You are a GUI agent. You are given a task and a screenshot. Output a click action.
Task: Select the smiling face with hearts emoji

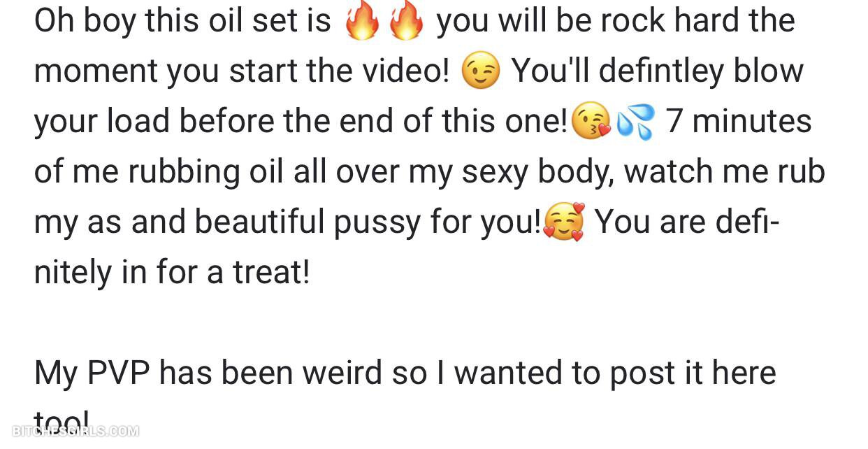tap(564, 222)
